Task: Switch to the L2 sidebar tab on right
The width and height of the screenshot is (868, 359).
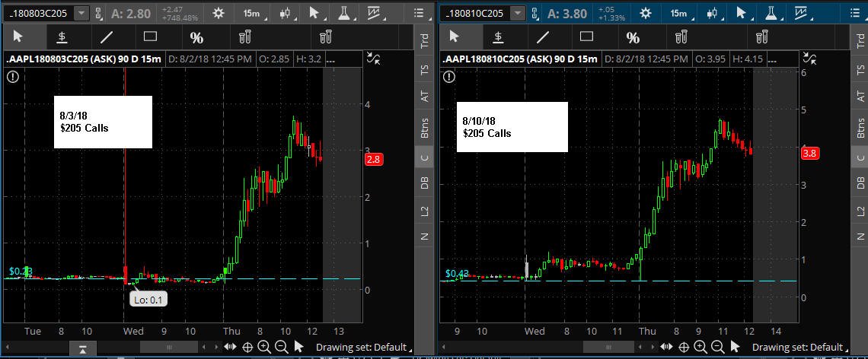Action: [x=861, y=211]
